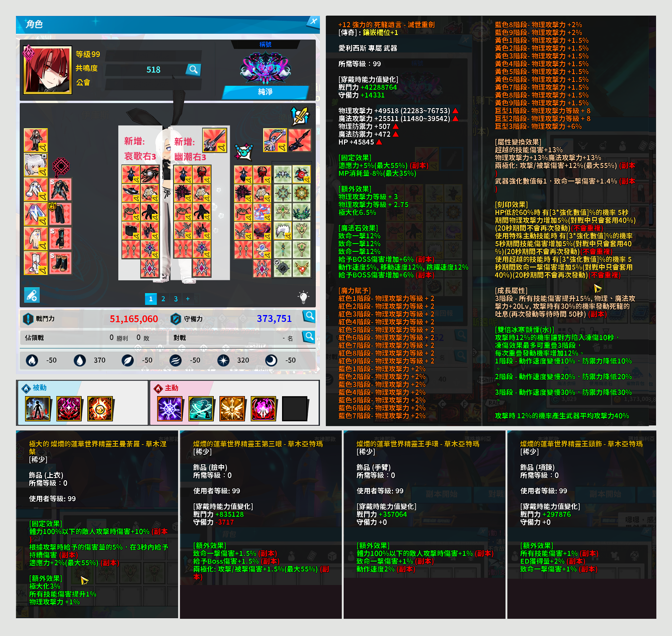Select the spider web active skill
This screenshot has height=636, width=672.
[x=170, y=408]
